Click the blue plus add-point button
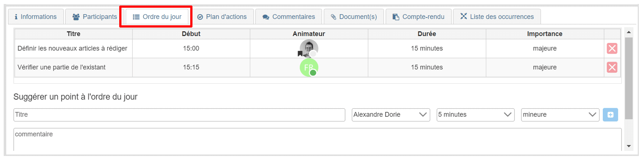This screenshot has width=644, height=160. click(610, 115)
